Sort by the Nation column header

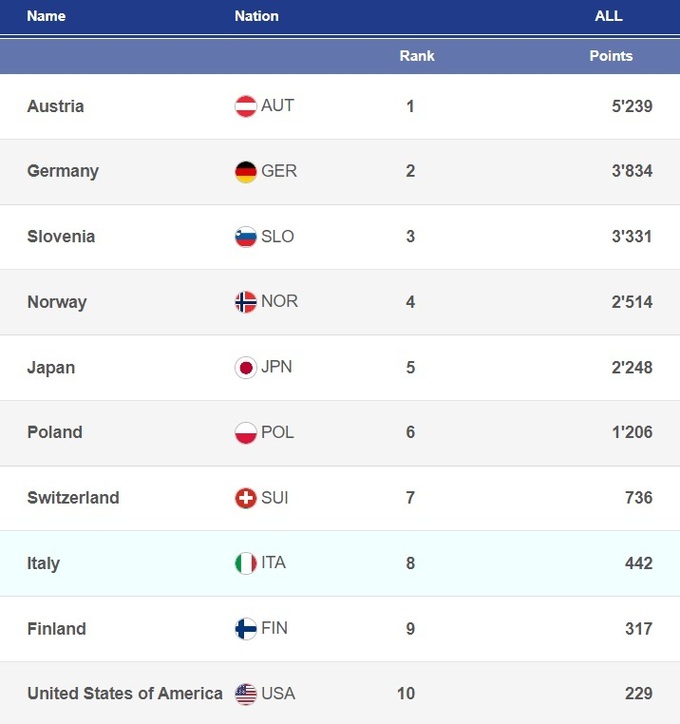click(x=256, y=16)
